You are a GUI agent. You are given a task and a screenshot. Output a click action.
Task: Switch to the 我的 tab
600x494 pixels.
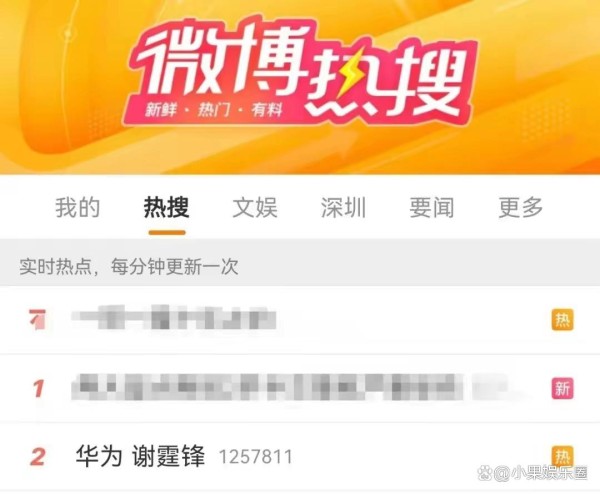pyautogui.click(x=78, y=208)
